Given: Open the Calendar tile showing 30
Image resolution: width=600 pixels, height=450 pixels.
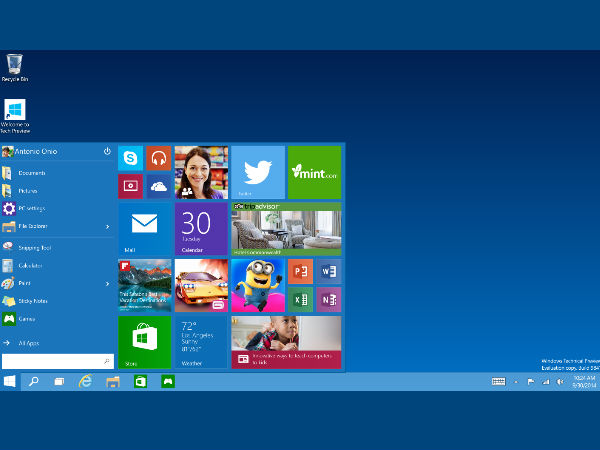Looking at the screenshot, I should [201, 229].
